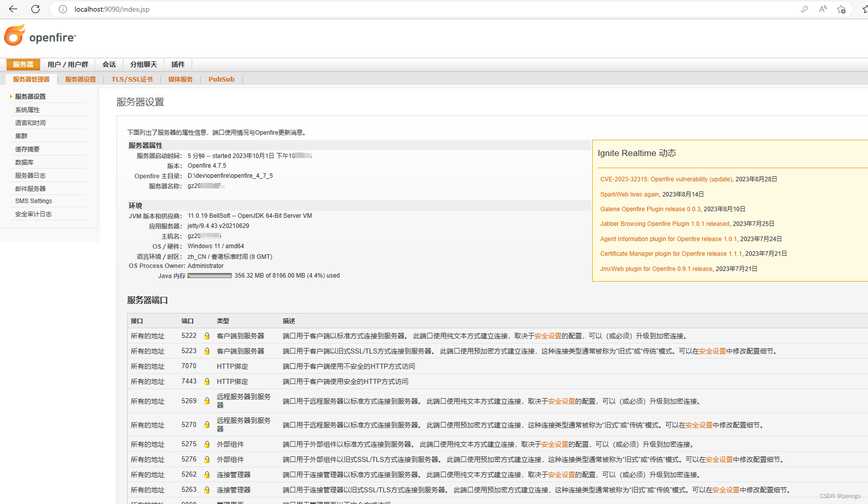Select 媒体服务 sub-tab

point(180,80)
